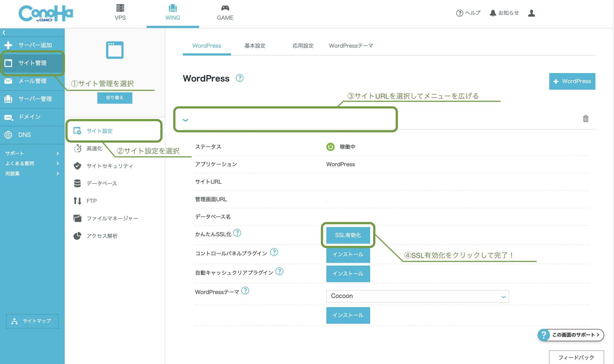Click the + WordPress add button
This screenshot has width=614, height=364.
(x=572, y=81)
